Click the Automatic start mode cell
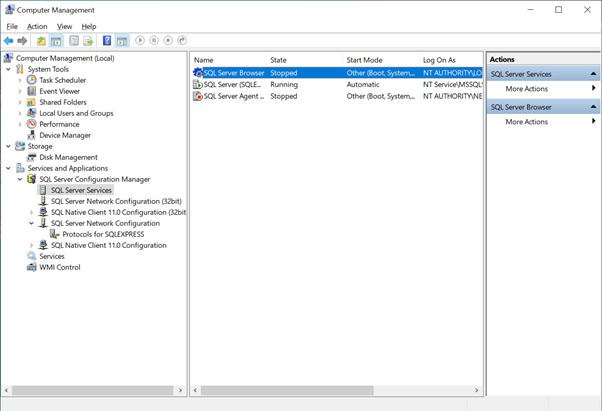The height and width of the screenshot is (411, 602). click(x=363, y=84)
